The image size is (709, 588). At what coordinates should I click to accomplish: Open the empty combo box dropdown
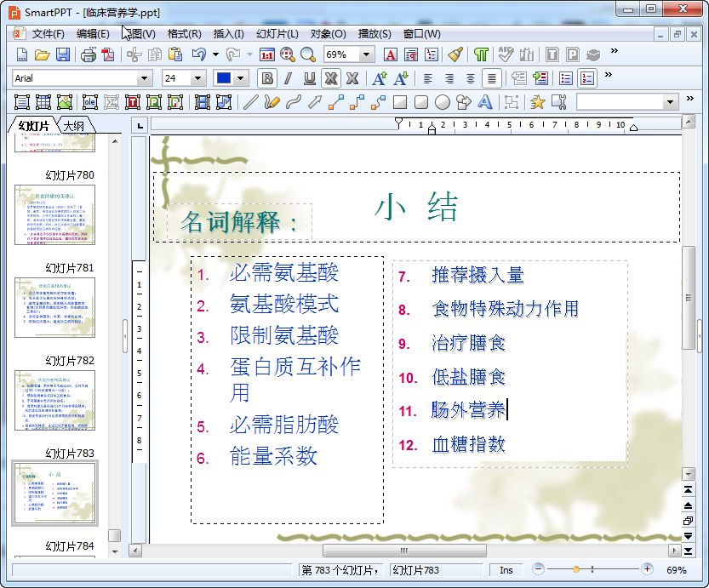tap(670, 102)
